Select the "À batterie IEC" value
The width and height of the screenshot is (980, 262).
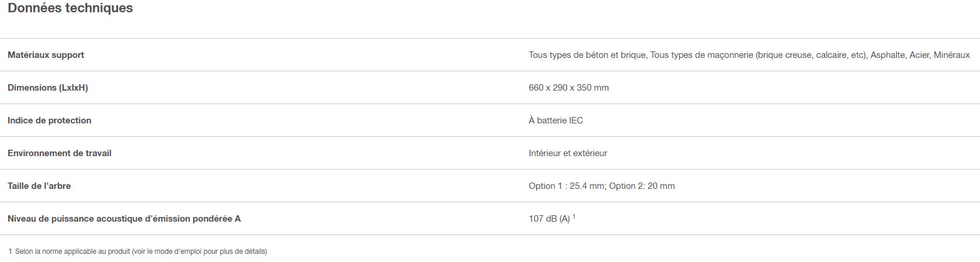pyautogui.click(x=555, y=120)
